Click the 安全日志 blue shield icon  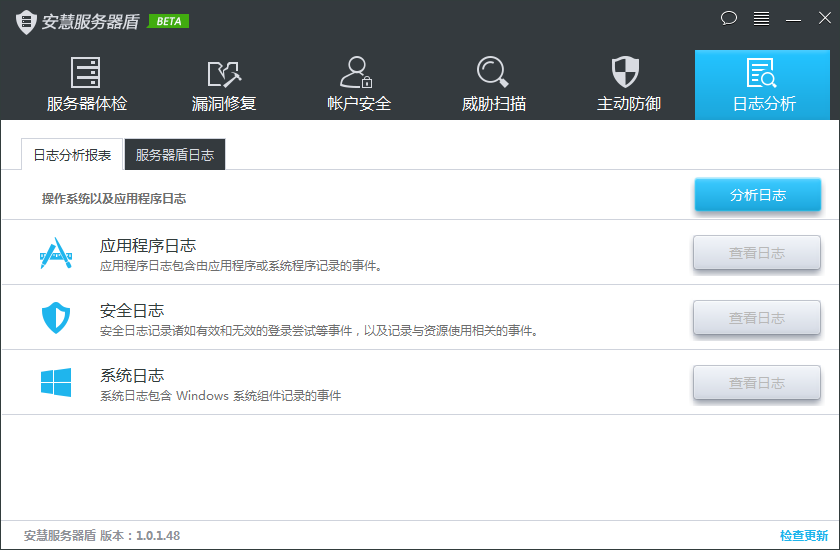point(56,318)
